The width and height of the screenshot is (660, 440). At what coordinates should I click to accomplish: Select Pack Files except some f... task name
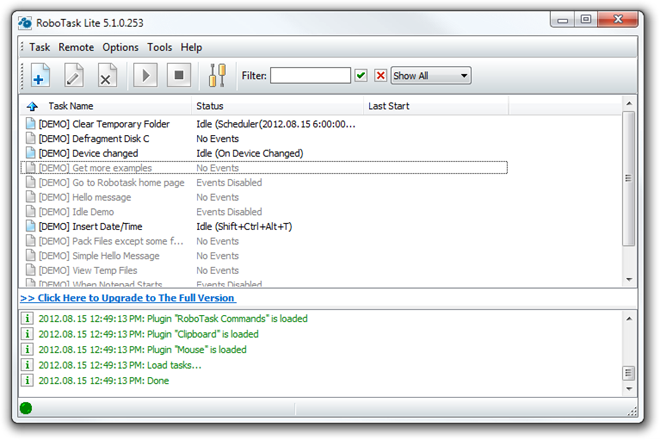coord(111,241)
